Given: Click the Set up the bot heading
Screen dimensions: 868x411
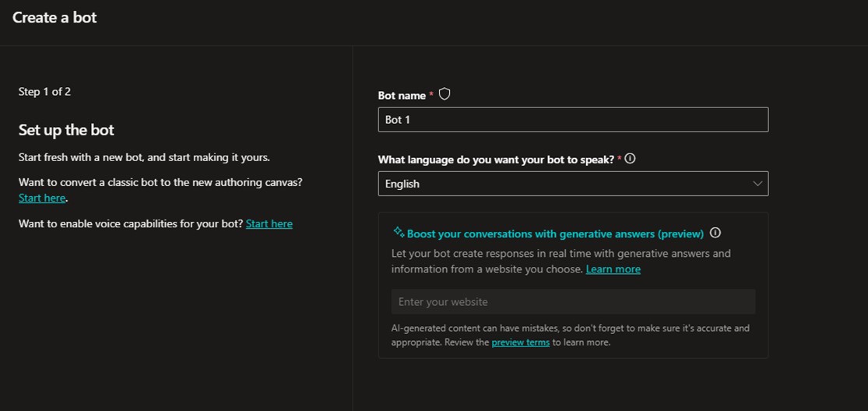Looking at the screenshot, I should pyautogui.click(x=66, y=130).
